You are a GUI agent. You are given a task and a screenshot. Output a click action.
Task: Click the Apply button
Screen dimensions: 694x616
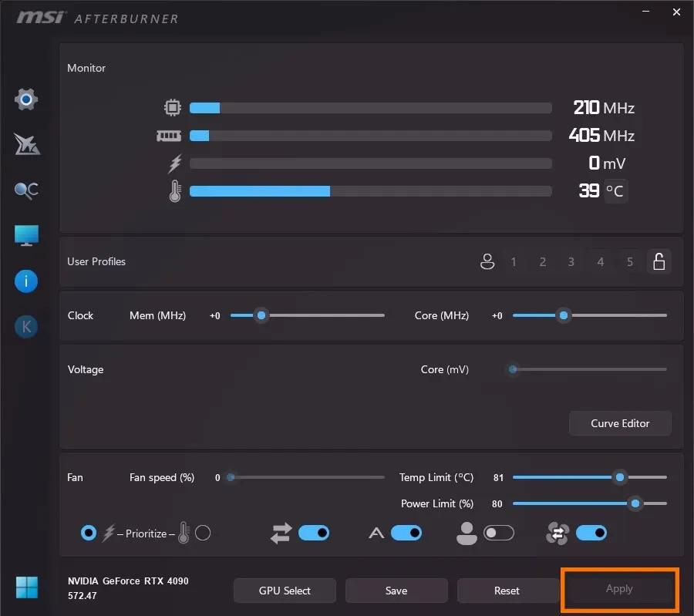[x=619, y=589]
